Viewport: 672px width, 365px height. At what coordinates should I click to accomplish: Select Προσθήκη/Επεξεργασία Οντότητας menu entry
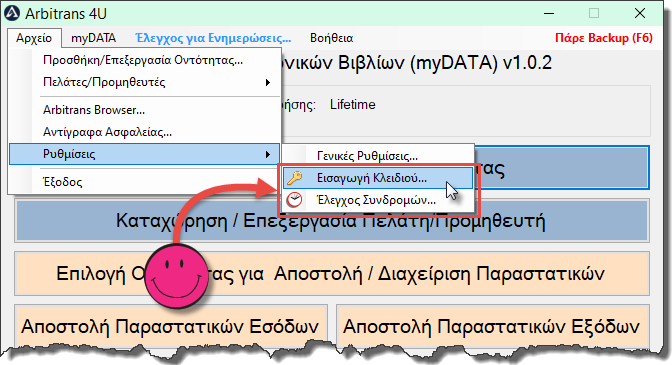144,60
